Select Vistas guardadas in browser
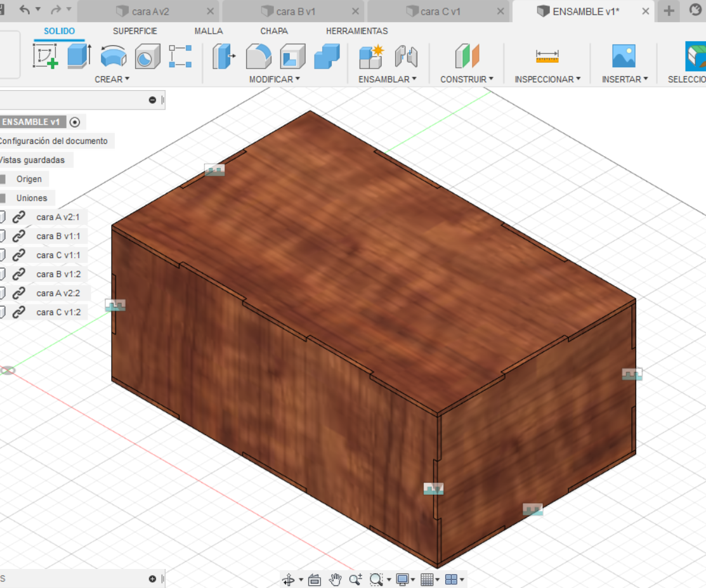 point(32,160)
